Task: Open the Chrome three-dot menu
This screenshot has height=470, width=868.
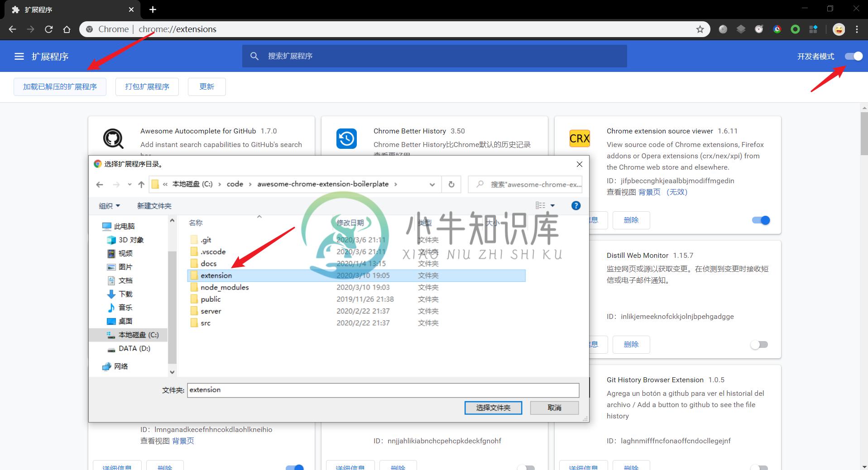Action: pyautogui.click(x=857, y=29)
